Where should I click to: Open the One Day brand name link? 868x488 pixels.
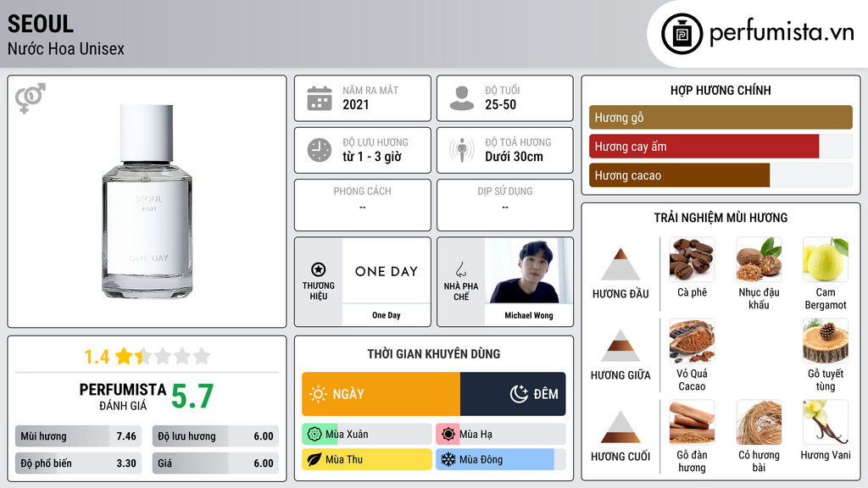click(x=387, y=315)
